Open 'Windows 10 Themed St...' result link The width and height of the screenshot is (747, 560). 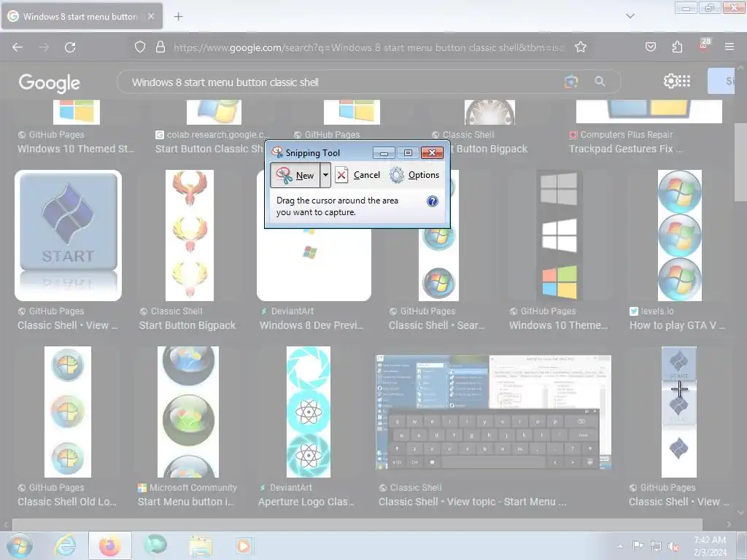click(76, 149)
